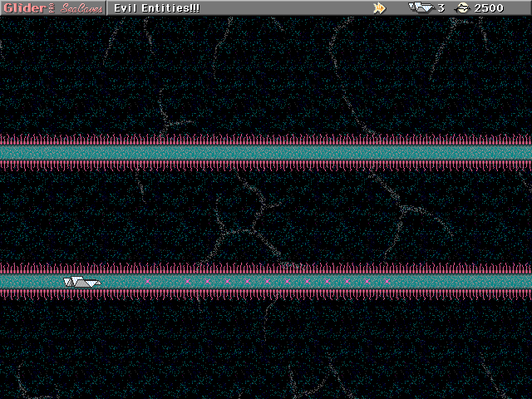
Task: Click the yellow arrow icon in the status bar
Action: [379, 7]
